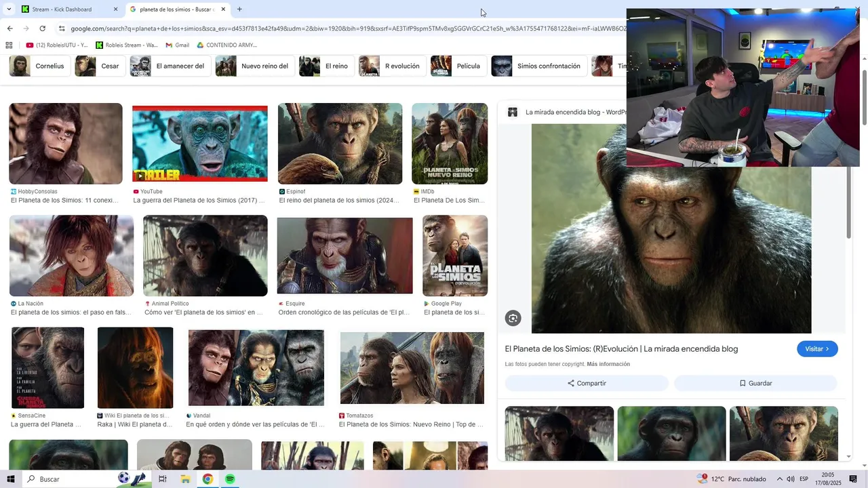The width and height of the screenshot is (868, 488).
Task: Open the tab search dropdown arrow
Action: [9, 9]
